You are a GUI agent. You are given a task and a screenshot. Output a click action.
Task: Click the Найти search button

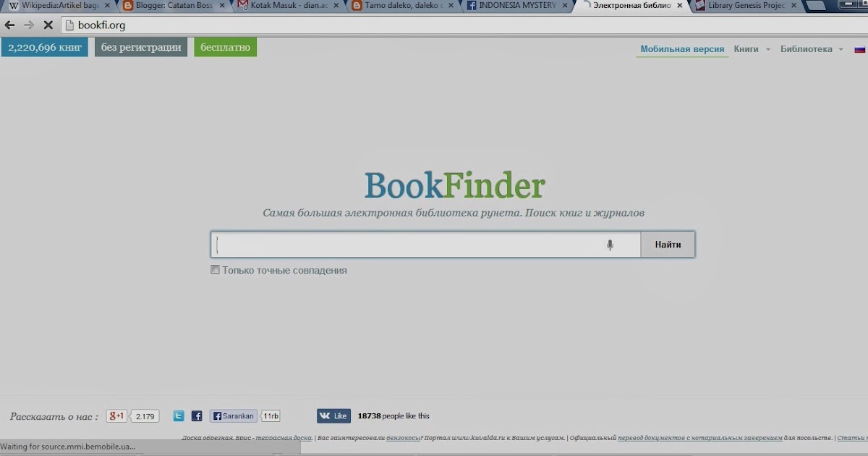click(x=668, y=245)
